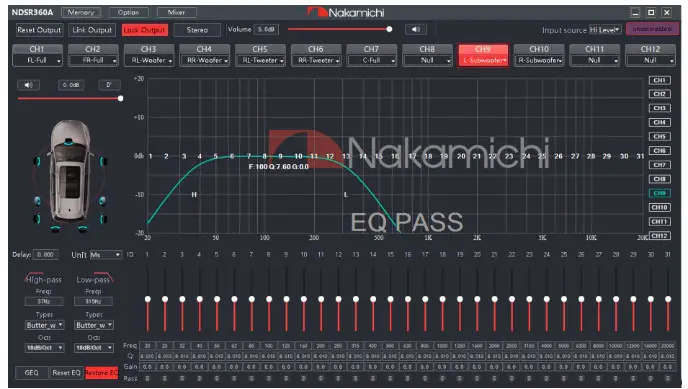This screenshot has width=688, height=389.
Task: Switch to the CH2 channel tab
Action: click(93, 49)
